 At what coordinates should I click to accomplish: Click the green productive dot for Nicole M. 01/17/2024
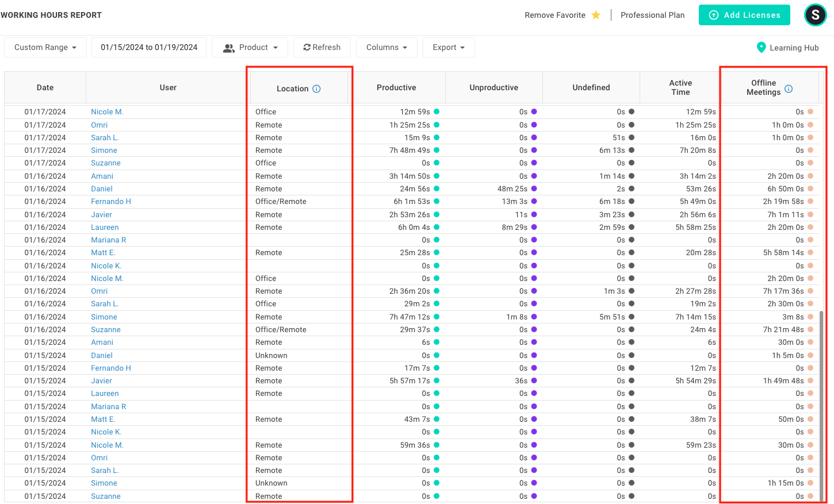click(437, 112)
